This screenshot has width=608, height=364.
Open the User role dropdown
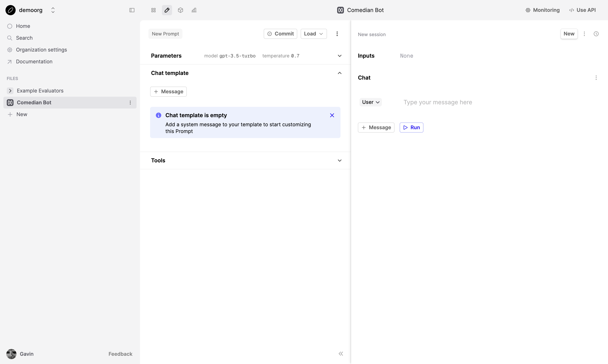point(370,102)
